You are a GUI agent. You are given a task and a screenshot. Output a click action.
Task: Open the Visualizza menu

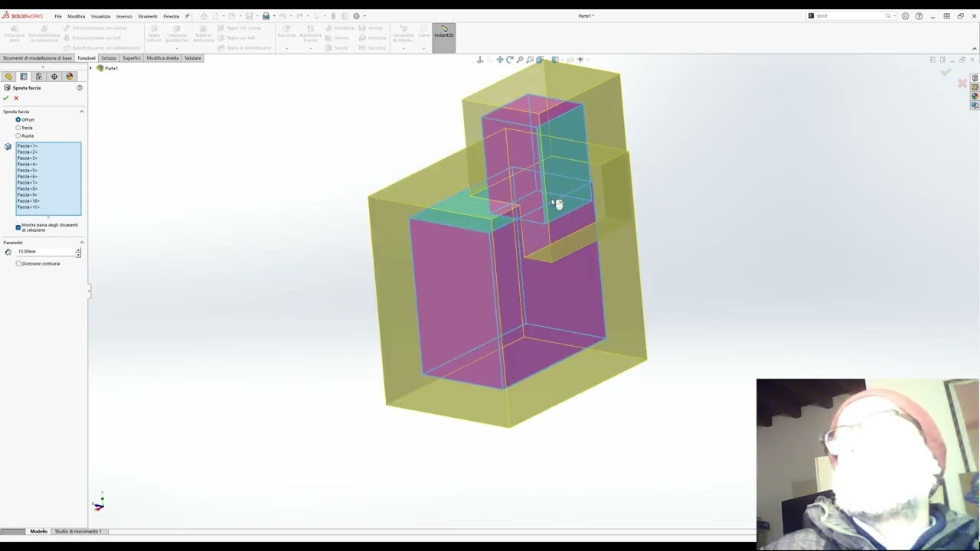click(x=100, y=16)
